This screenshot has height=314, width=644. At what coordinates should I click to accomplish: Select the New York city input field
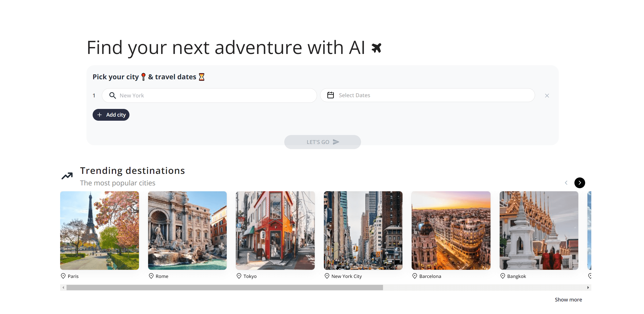point(210,95)
